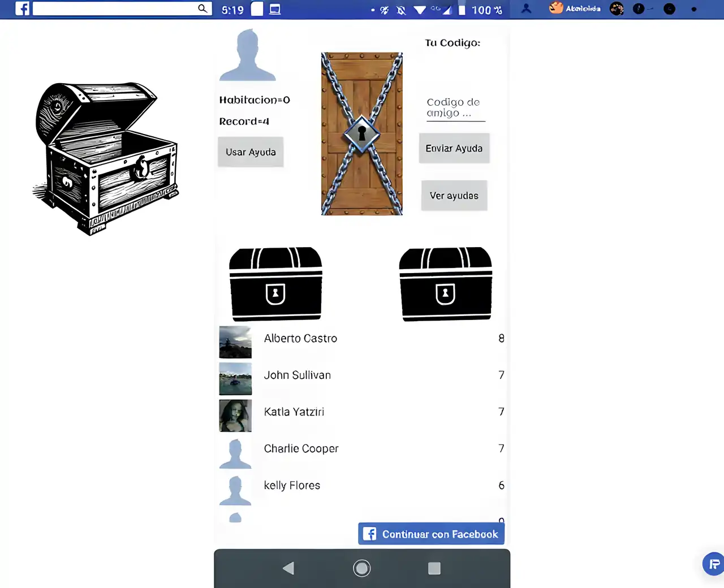724x588 pixels.
Task: Click the blue floating icon at bottom right
Action: tap(714, 564)
